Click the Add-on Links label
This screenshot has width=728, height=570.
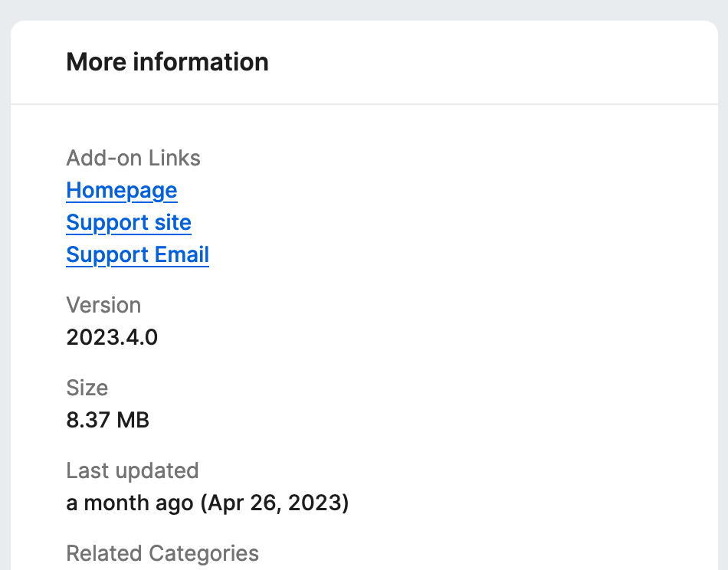point(133,159)
